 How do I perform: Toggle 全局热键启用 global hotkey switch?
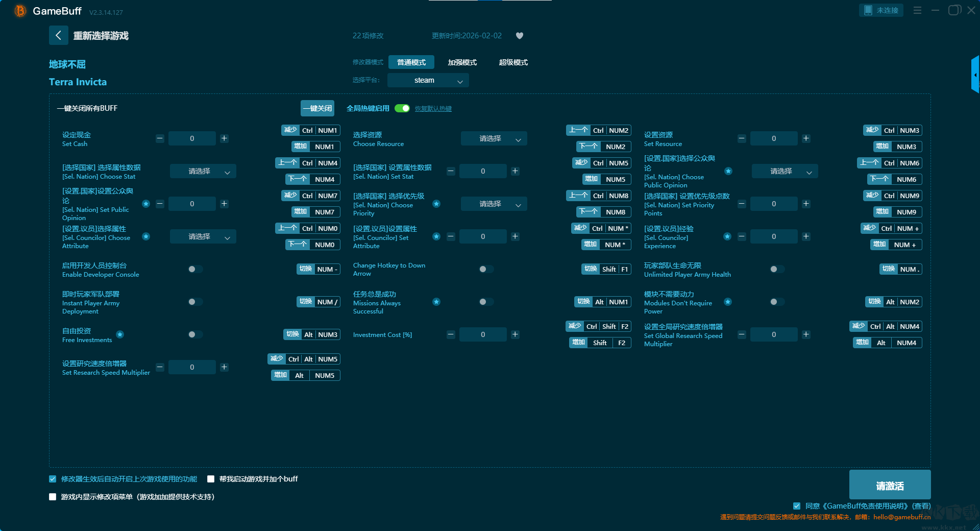click(402, 108)
